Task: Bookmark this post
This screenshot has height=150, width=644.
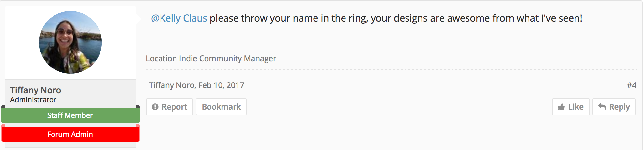Action: (221, 107)
